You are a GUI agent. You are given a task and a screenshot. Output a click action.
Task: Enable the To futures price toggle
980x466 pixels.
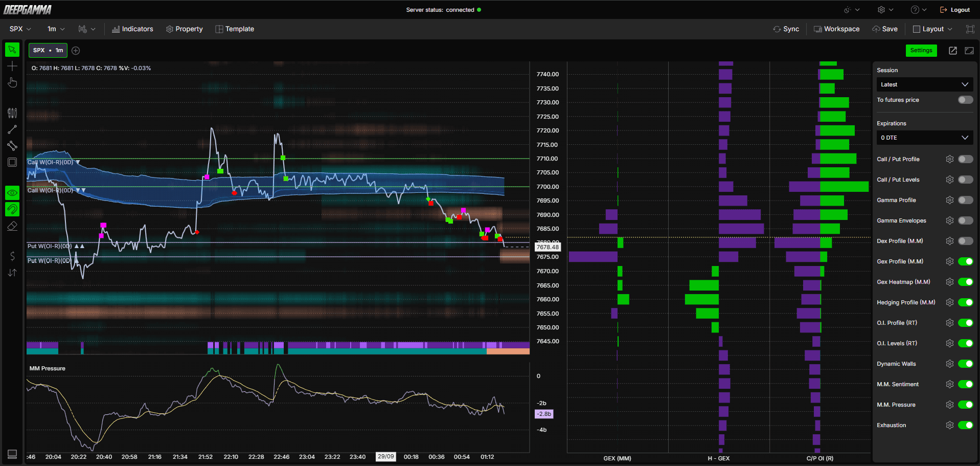click(x=966, y=100)
